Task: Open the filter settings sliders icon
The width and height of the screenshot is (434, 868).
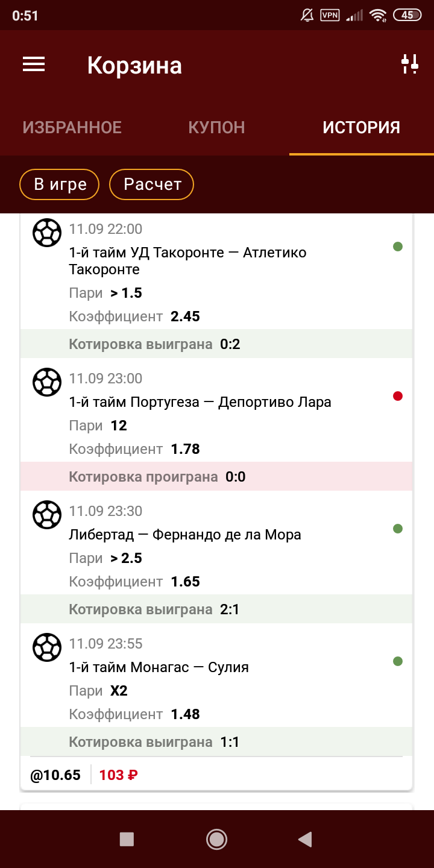Action: [410, 64]
